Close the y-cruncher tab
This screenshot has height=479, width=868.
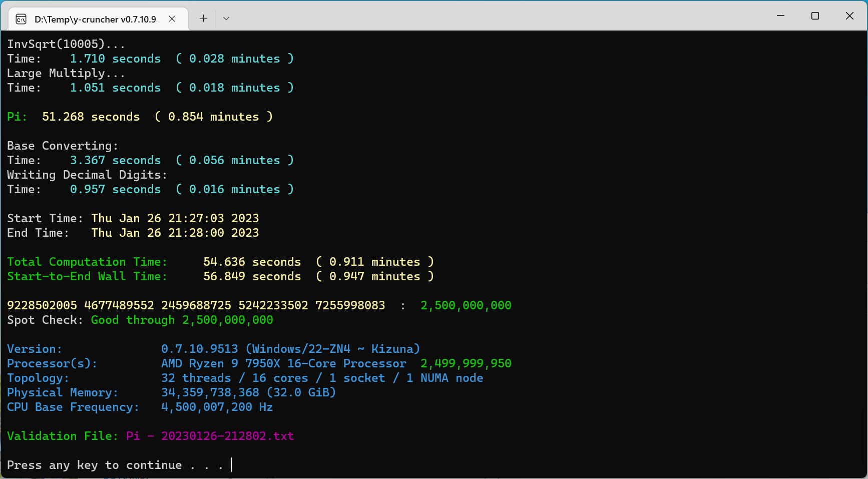172,19
